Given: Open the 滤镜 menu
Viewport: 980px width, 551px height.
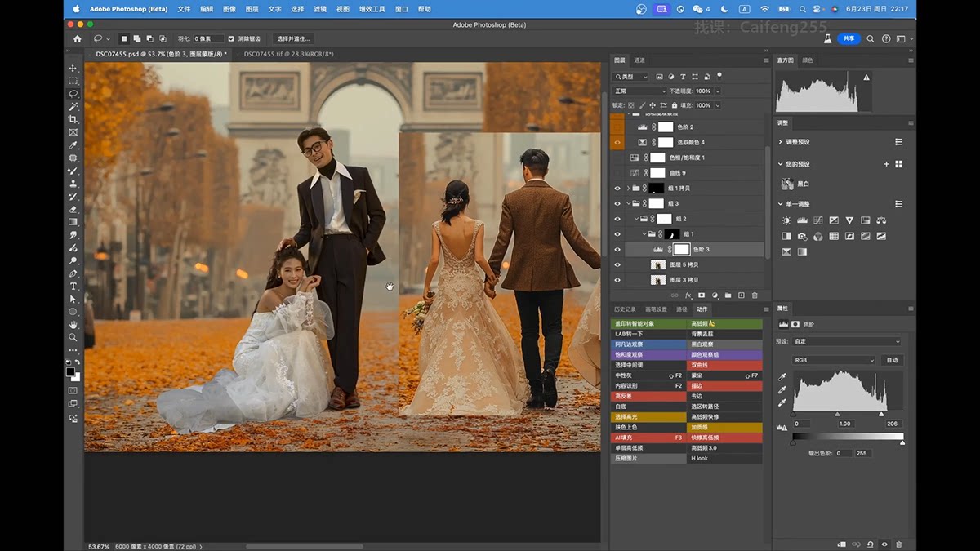Looking at the screenshot, I should [x=319, y=9].
